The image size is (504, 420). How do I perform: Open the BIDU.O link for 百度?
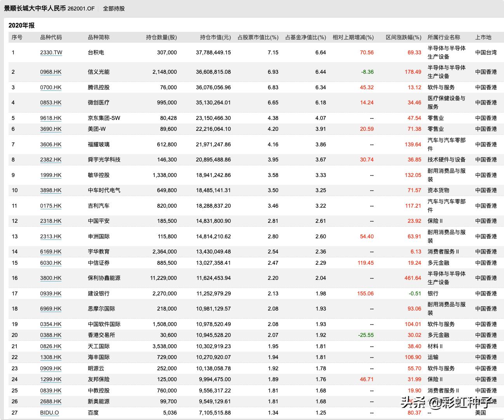point(50,413)
